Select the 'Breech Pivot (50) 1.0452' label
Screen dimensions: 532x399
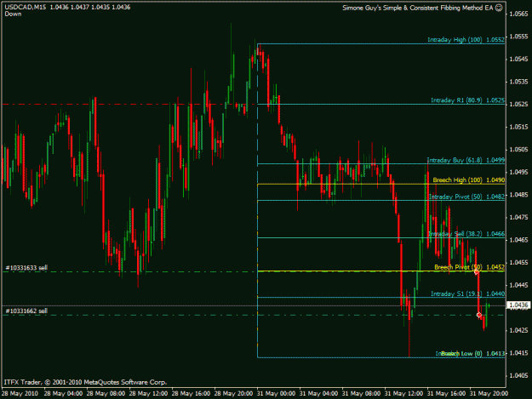[469, 267]
